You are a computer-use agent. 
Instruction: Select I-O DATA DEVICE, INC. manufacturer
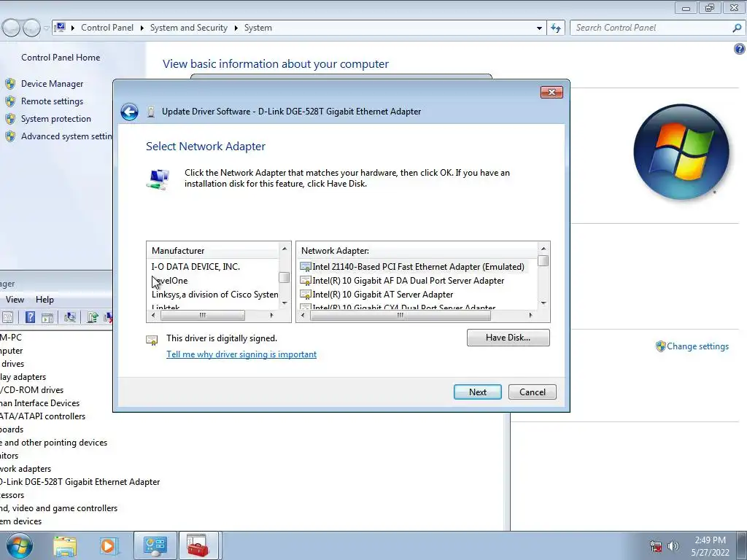click(196, 267)
